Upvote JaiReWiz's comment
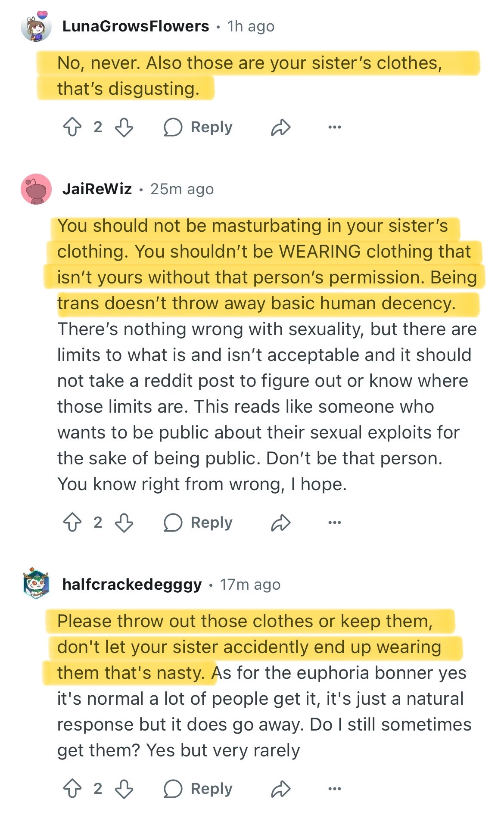504x818 pixels. pos(72,523)
